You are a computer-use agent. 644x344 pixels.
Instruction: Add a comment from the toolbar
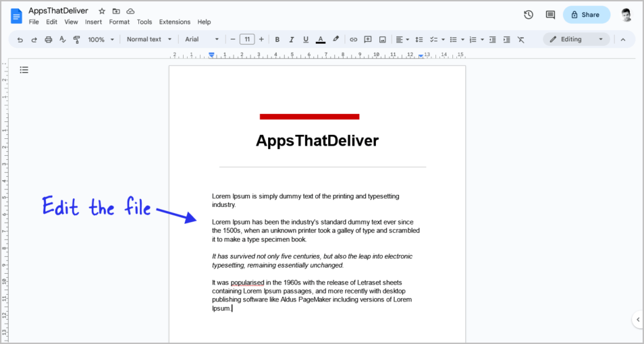(x=368, y=40)
